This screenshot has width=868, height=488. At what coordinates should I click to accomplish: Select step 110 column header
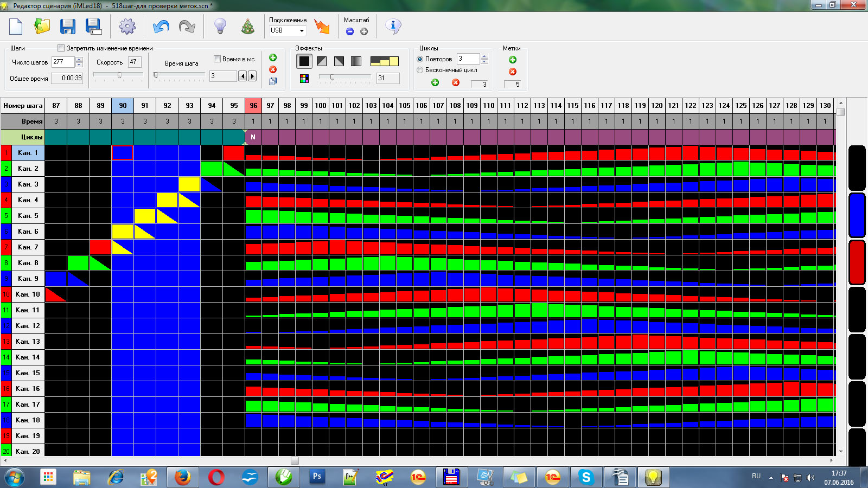point(489,106)
